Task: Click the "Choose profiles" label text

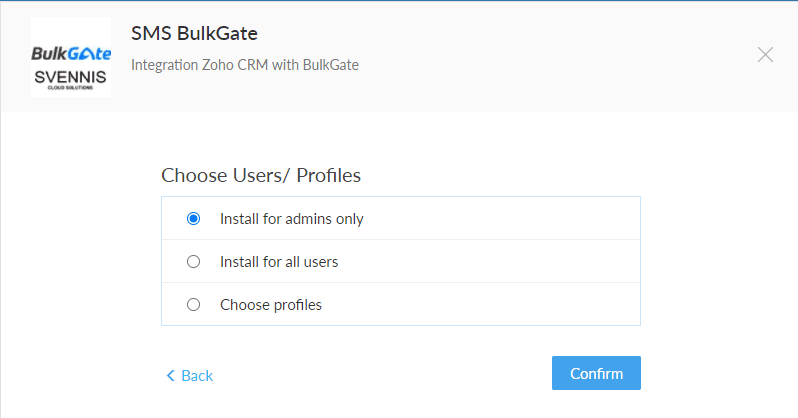Action: pyautogui.click(x=271, y=305)
